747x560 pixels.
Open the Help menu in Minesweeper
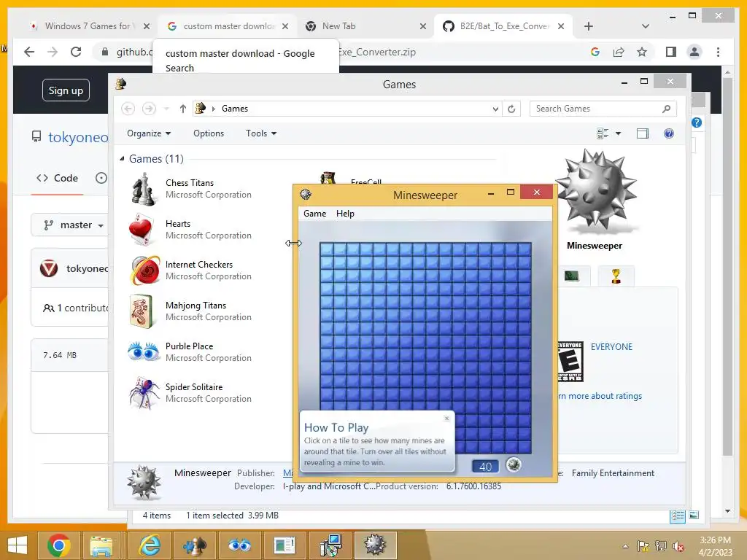click(x=345, y=214)
